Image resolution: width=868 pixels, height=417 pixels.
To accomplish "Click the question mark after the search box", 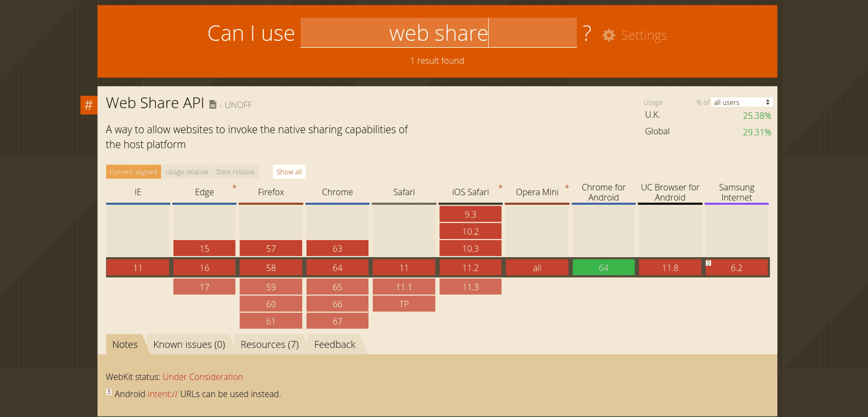I will tap(587, 33).
